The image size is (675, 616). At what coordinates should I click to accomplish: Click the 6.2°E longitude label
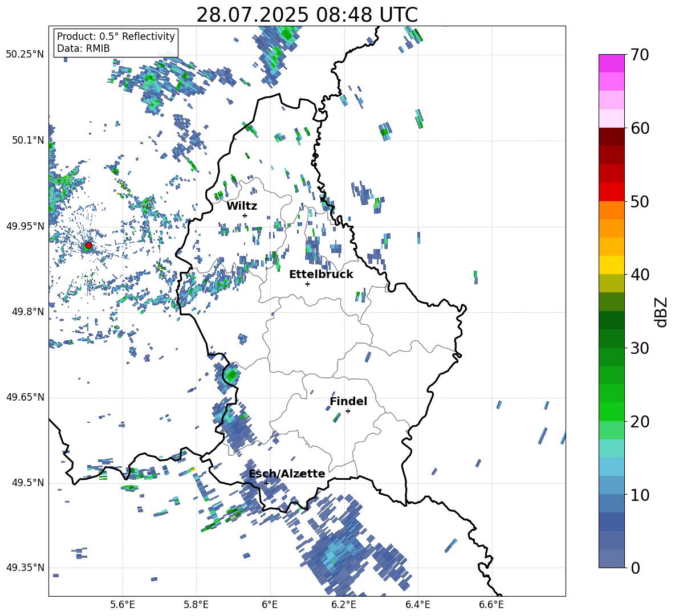(x=344, y=605)
